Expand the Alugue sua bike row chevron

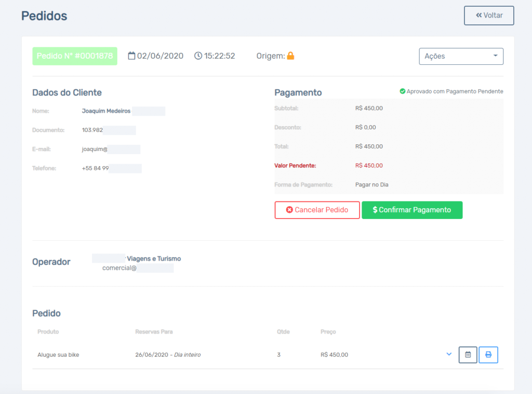point(449,355)
